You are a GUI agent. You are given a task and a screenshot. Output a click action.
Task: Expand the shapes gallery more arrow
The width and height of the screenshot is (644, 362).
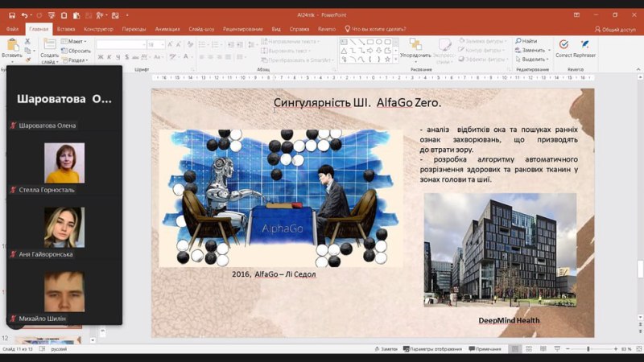pos(395,60)
